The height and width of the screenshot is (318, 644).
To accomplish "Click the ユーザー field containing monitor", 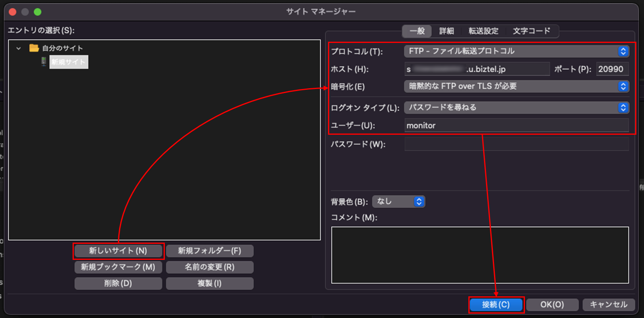I will pos(516,126).
